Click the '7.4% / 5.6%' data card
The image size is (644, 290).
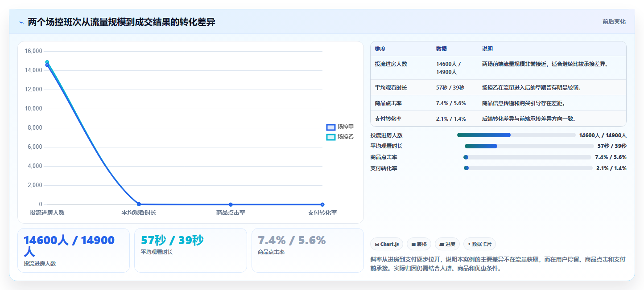click(x=308, y=250)
